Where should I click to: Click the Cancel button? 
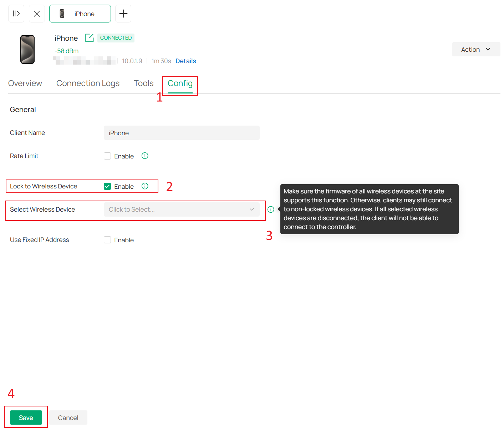[x=68, y=418]
